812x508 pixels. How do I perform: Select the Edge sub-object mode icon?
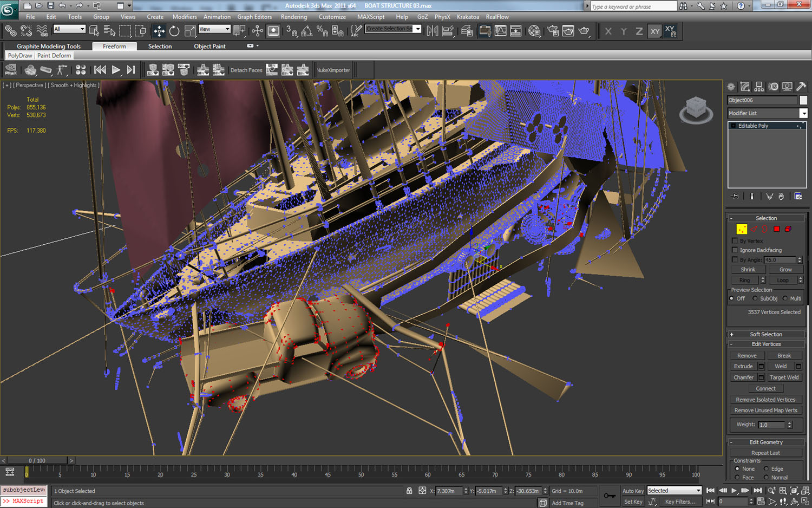[754, 228]
